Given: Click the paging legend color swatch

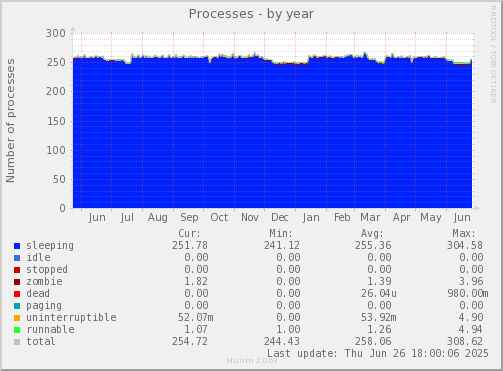Looking at the screenshot, I should pyautogui.click(x=17, y=306).
